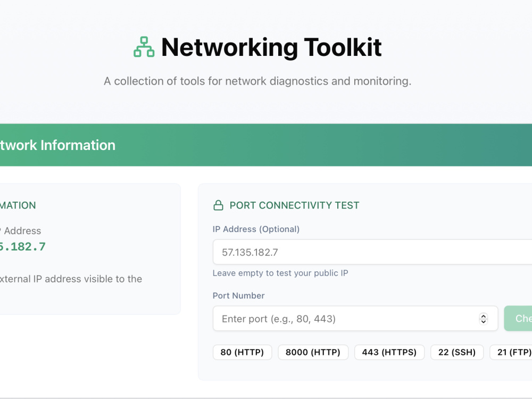Click the toolkit subtitle description text
532x399 pixels.
point(257,81)
